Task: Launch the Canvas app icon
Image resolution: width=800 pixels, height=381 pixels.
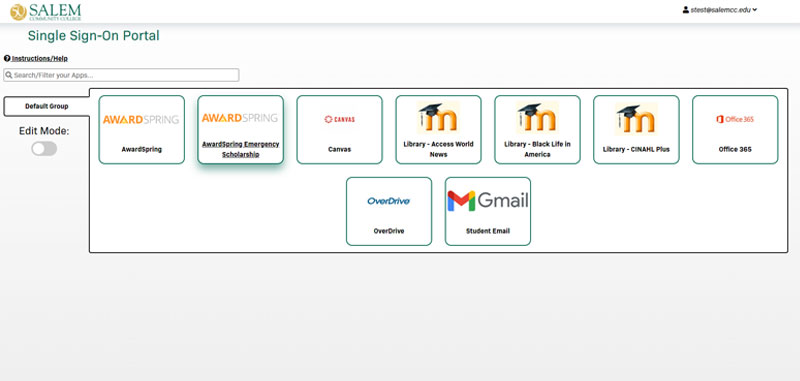Action: pyautogui.click(x=339, y=119)
